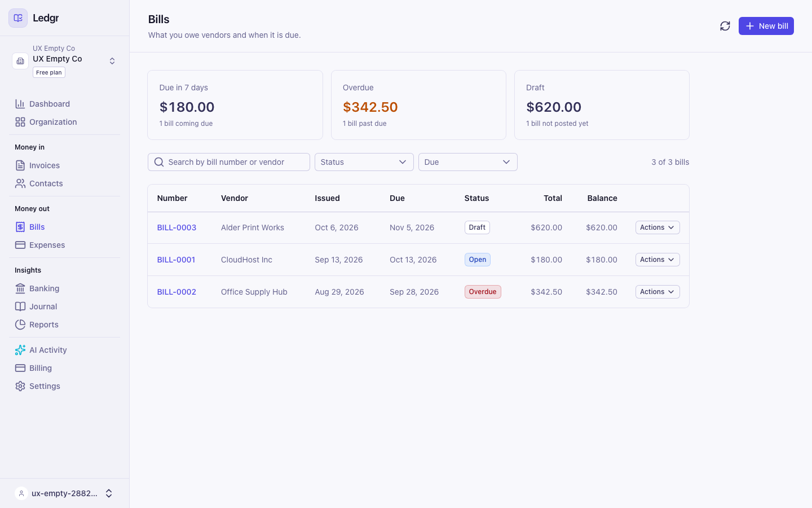
Task: Click the AI Activity sparkle icon
Action: click(20, 350)
